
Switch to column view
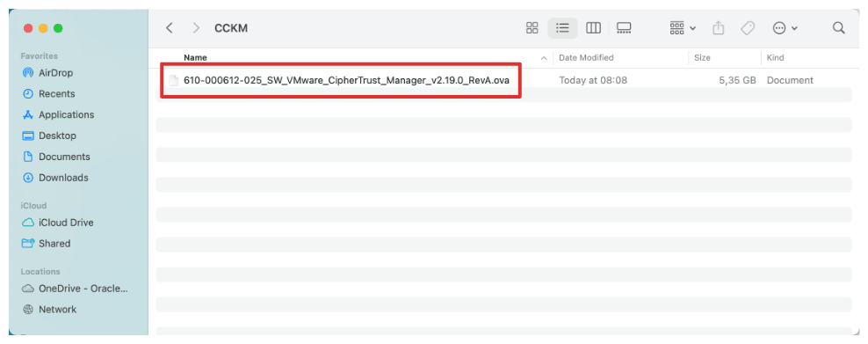click(593, 28)
